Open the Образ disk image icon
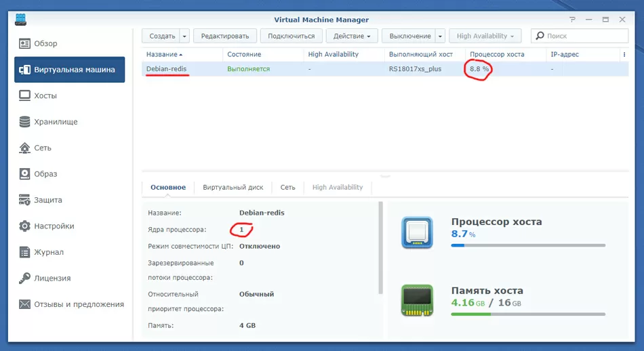The image size is (644, 351). (x=24, y=174)
